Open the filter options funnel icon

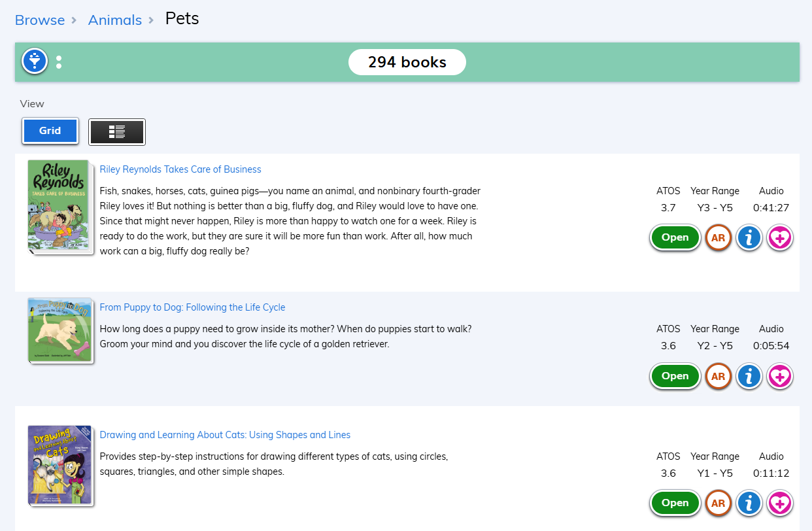point(34,61)
